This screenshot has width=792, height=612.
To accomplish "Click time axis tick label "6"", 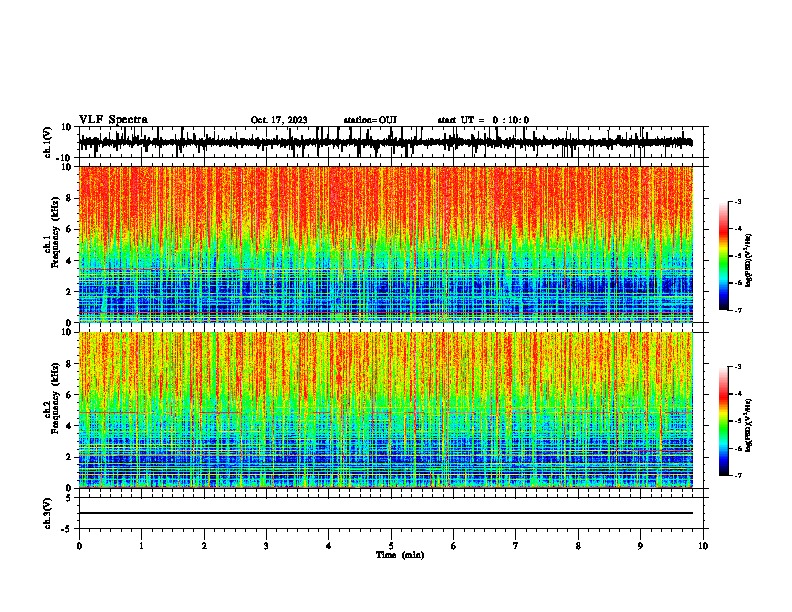I will [x=454, y=546].
